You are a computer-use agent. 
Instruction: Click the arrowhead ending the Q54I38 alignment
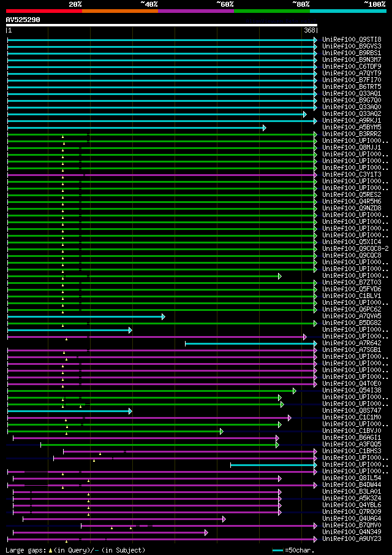click(295, 391)
